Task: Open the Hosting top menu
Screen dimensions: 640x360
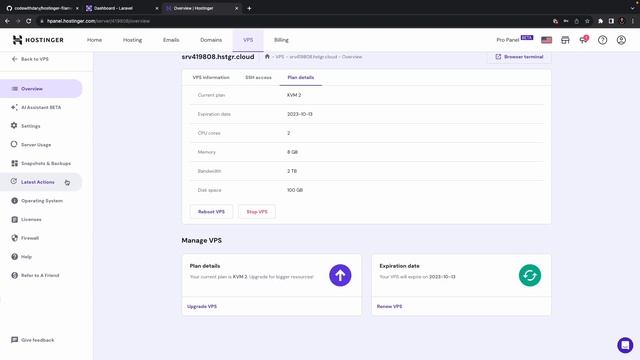Action: coord(132,40)
